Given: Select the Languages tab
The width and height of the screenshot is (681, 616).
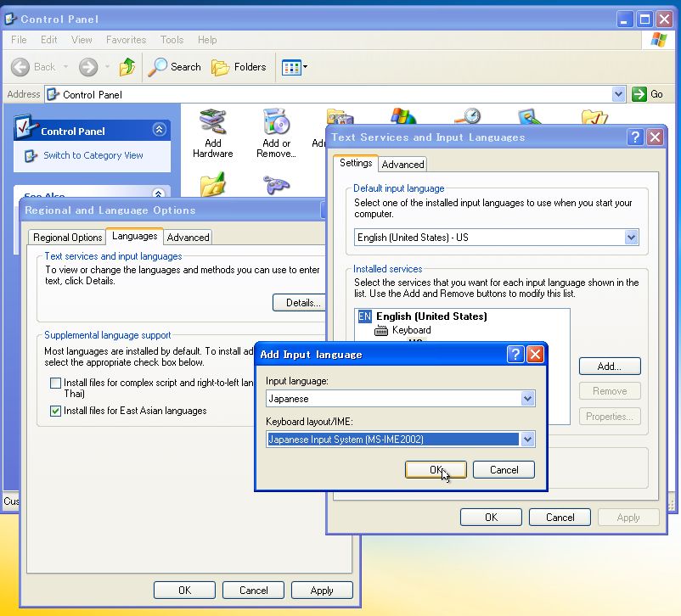Looking at the screenshot, I should [135, 236].
